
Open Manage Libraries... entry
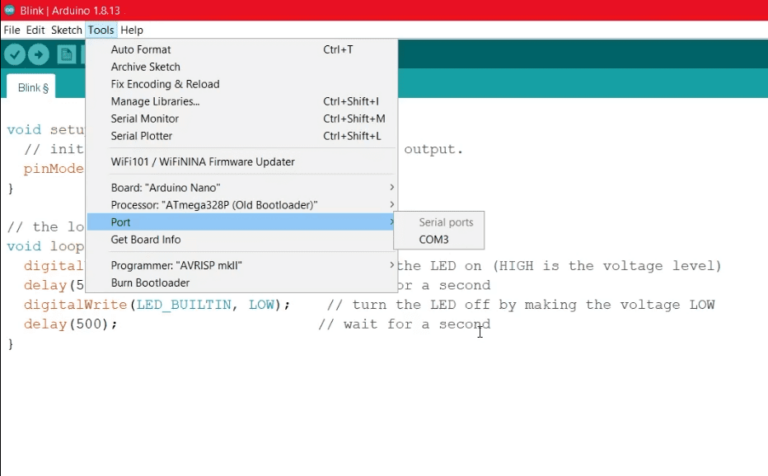click(x=242, y=101)
